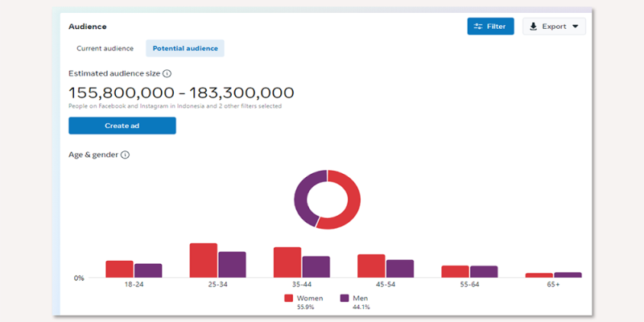The image size is (644, 322).
Task: Click the Create ad button
Action: 122,126
